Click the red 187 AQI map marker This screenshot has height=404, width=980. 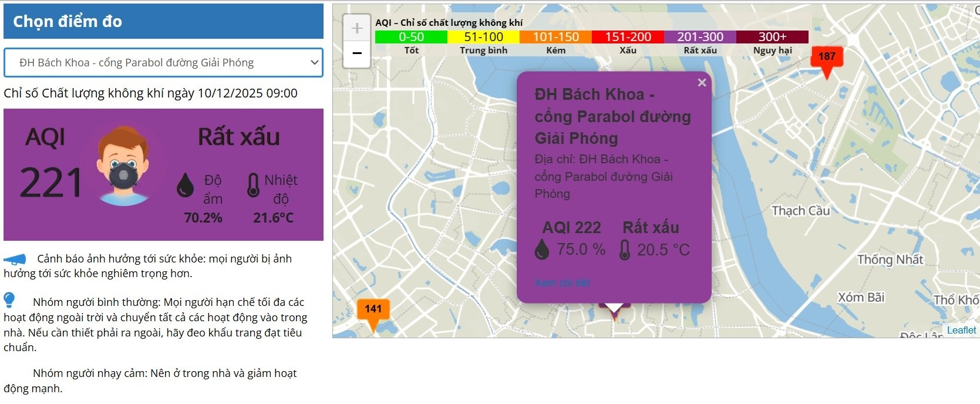point(827,58)
